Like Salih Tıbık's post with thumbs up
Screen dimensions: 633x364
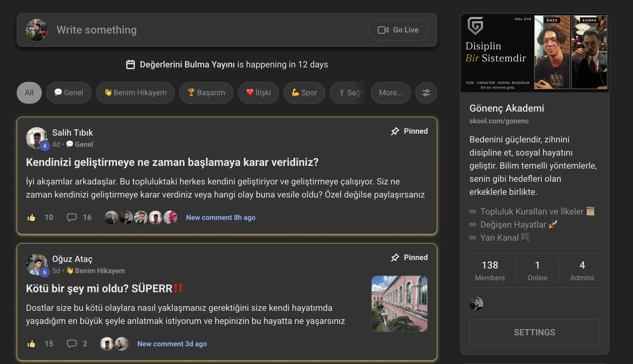[x=31, y=217]
